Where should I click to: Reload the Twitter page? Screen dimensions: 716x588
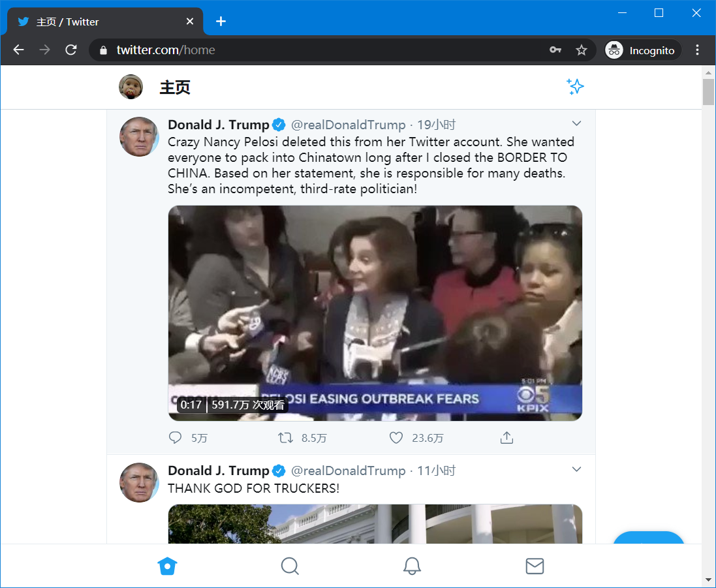(70, 50)
